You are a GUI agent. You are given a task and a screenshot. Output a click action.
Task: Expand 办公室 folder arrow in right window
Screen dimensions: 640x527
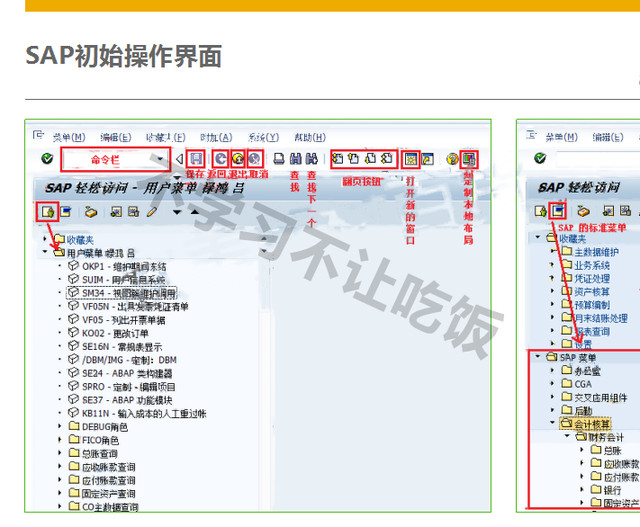click(553, 370)
